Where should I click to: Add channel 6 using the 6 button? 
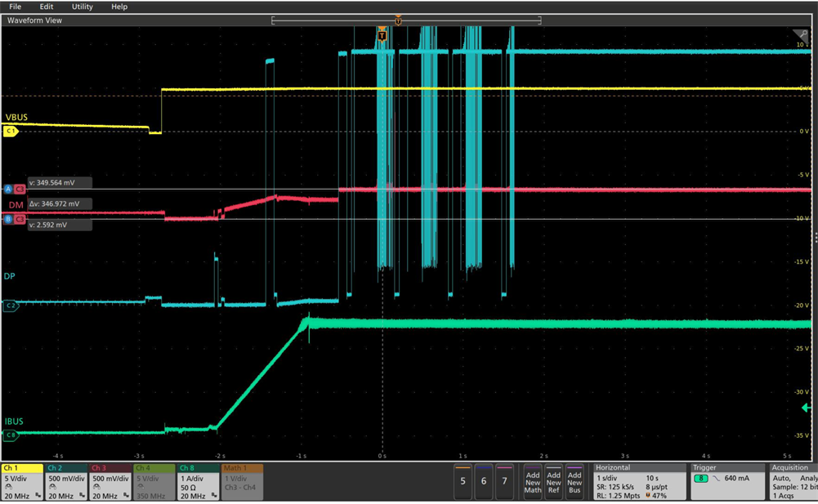[484, 481]
